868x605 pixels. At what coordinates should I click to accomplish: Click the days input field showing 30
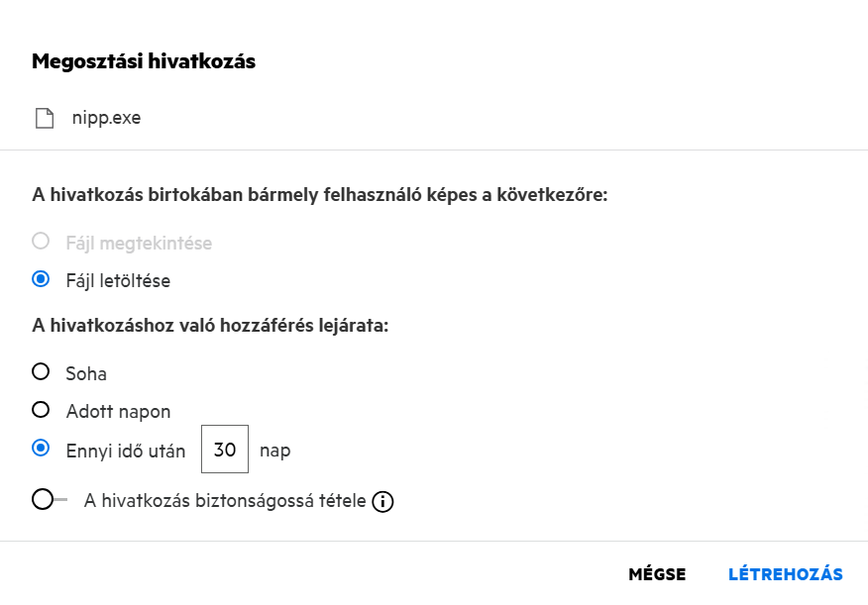point(225,450)
